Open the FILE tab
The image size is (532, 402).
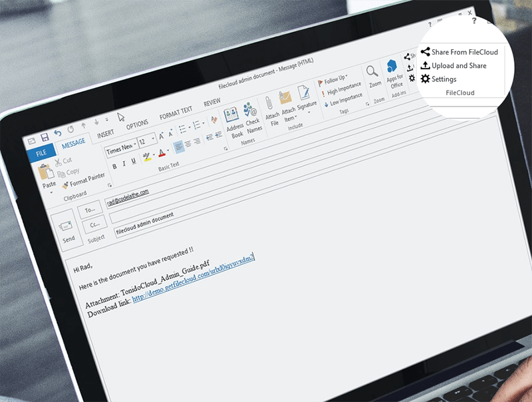(x=41, y=153)
